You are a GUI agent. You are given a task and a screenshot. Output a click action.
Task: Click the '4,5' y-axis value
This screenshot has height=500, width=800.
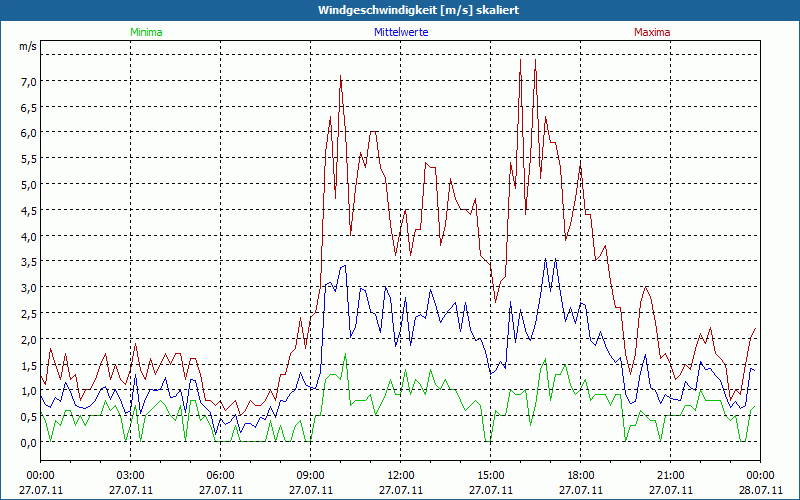click(29, 211)
